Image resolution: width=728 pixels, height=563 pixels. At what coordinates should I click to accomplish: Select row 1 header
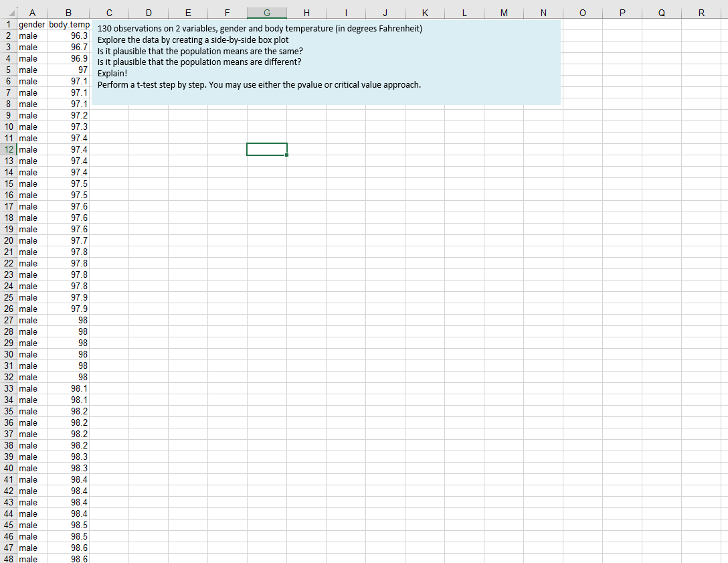tap(8, 24)
